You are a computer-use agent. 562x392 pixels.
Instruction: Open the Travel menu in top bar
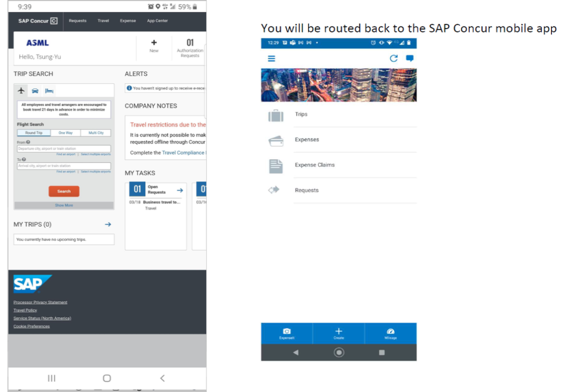pyautogui.click(x=104, y=21)
